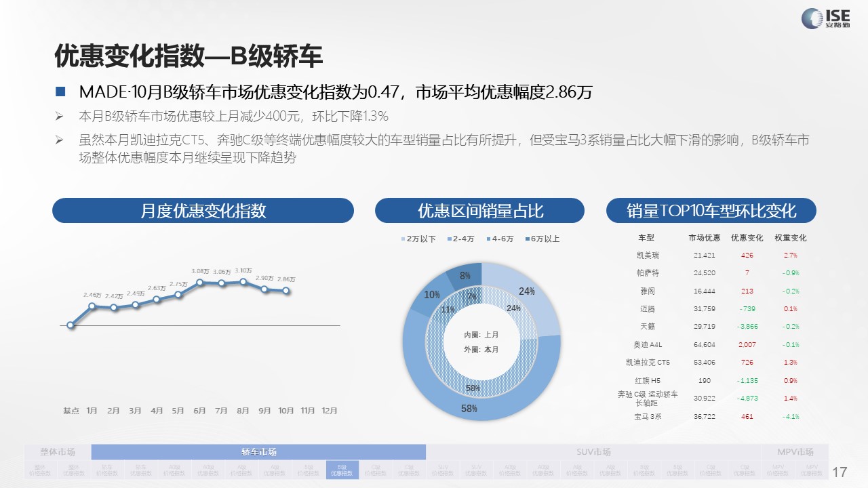Open the 整体价格指数 navigation tab
This screenshot has width=868, height=488.
(x=41, y=470)
